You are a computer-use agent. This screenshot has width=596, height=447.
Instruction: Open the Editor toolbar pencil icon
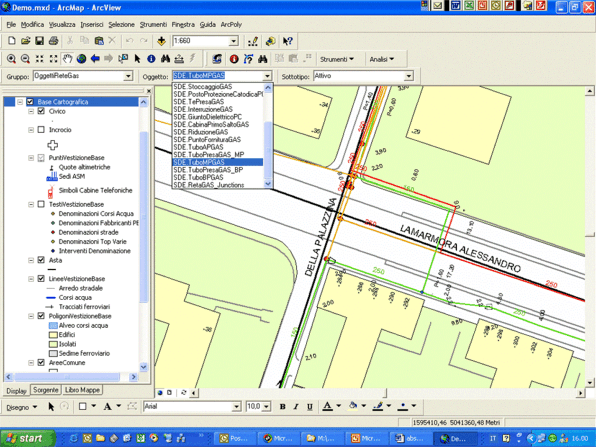click(x=253, y=41)
